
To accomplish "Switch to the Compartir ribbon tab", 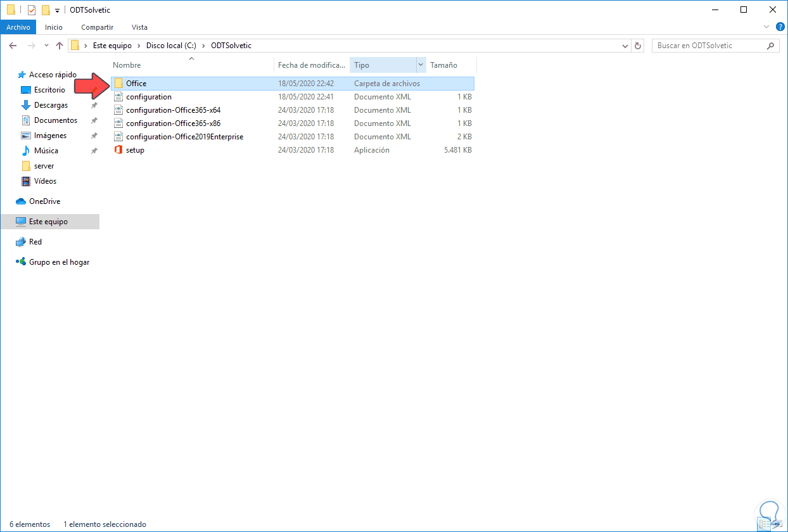I will coord(97,27).
